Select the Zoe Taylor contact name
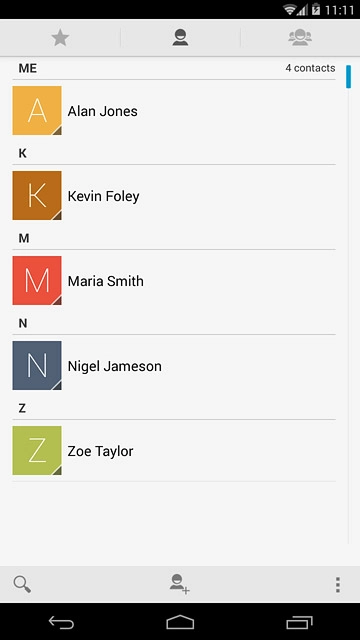 [x=100, y=451]
